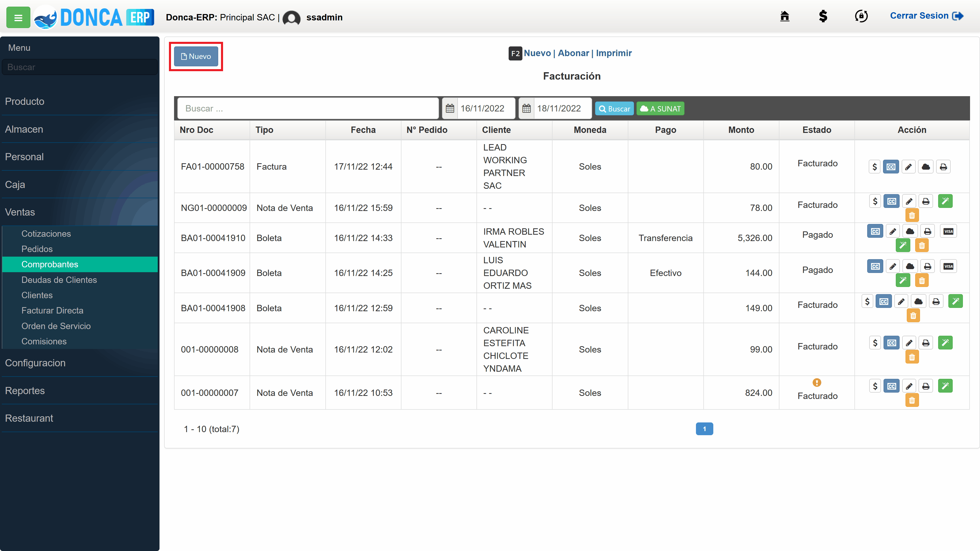980x551 pixels.
Task: Select Comprobantes submenu item
Action: [x=80, y=264]
